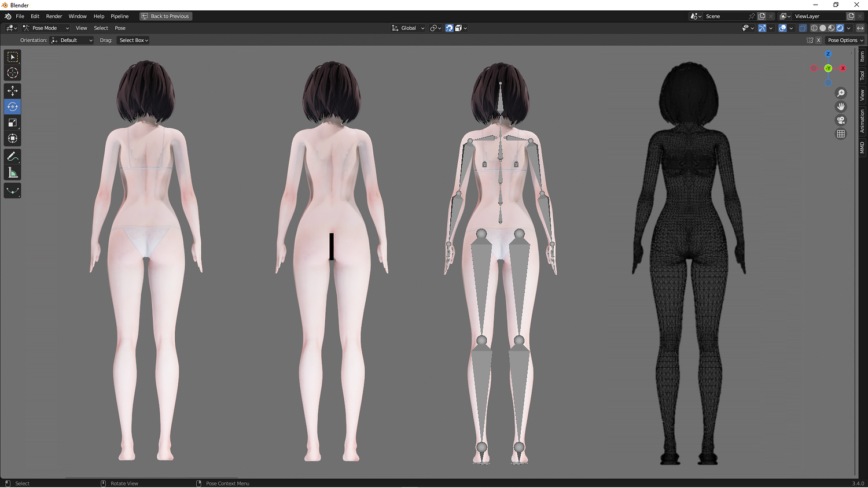
Task: Pin the Scene with the pin icon
Action: tap(752, 16)
